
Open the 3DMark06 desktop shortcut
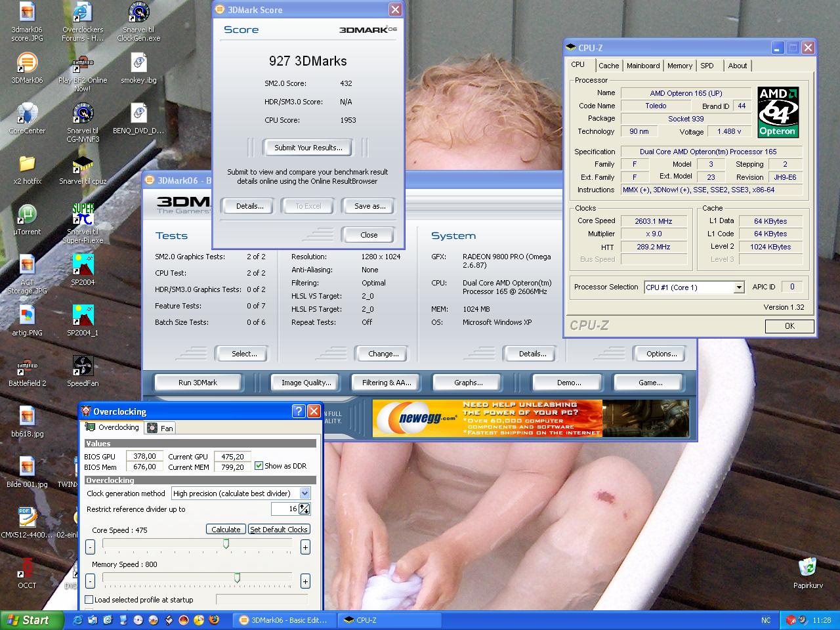point(27,68)
